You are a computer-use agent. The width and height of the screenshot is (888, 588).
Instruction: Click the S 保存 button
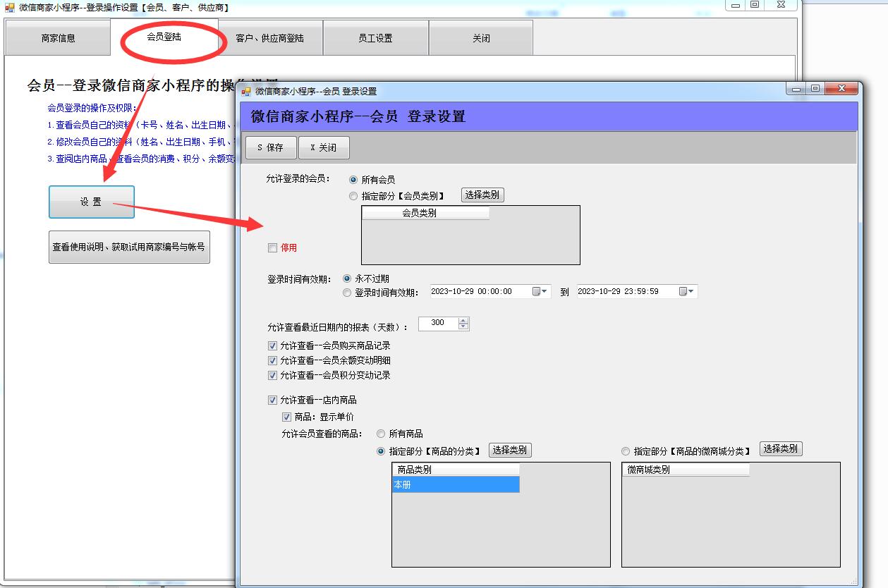pyautogui.click(x=271, y=147)
